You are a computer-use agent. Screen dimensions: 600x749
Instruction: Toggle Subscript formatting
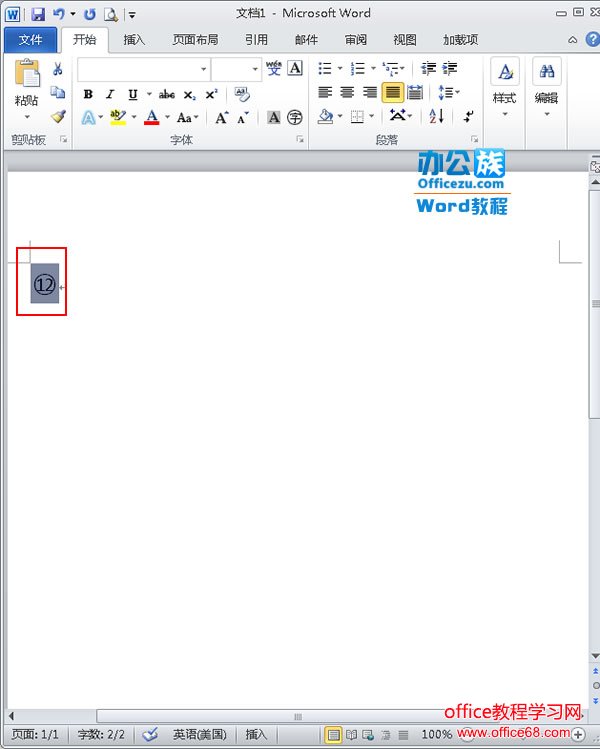coord(190,95)
